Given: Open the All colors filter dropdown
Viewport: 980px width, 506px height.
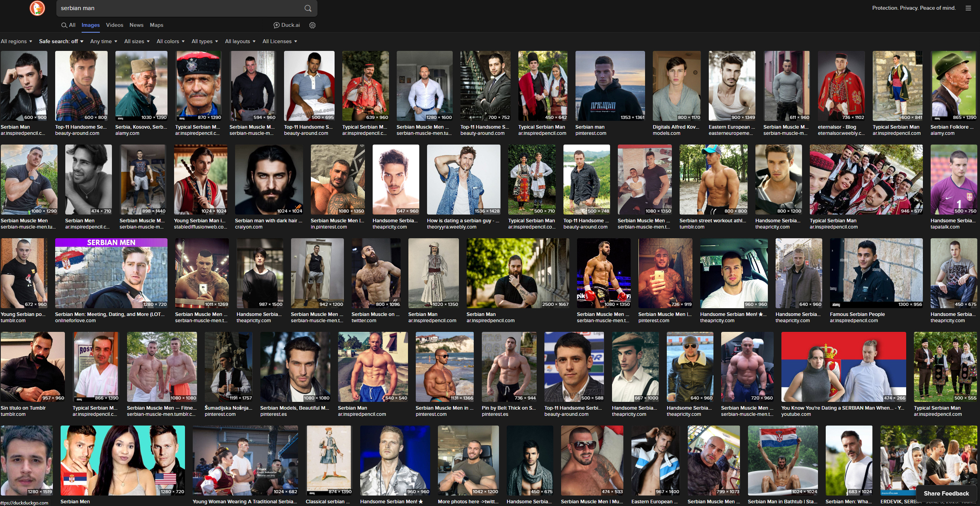Looking at the screenshot, I should tap(171, 42).
